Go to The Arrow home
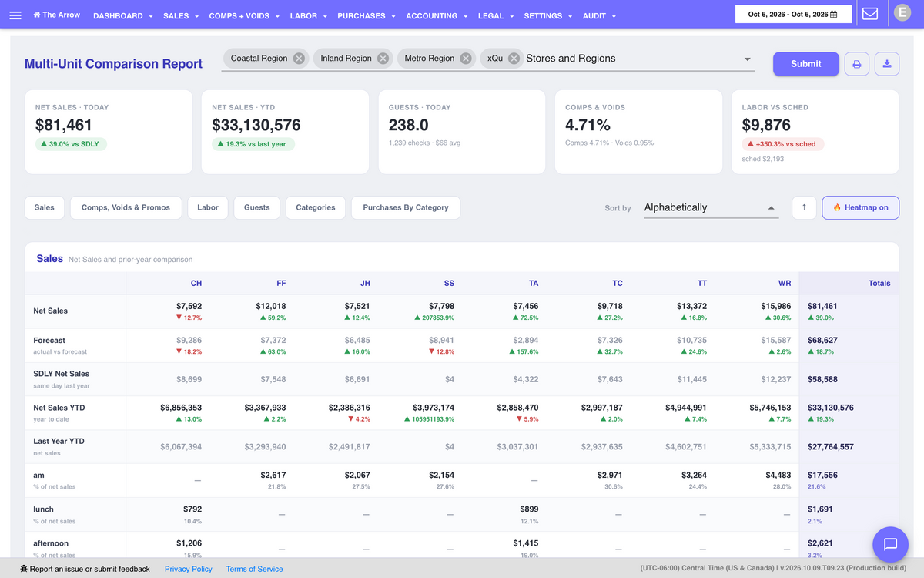 coord(57,15)
